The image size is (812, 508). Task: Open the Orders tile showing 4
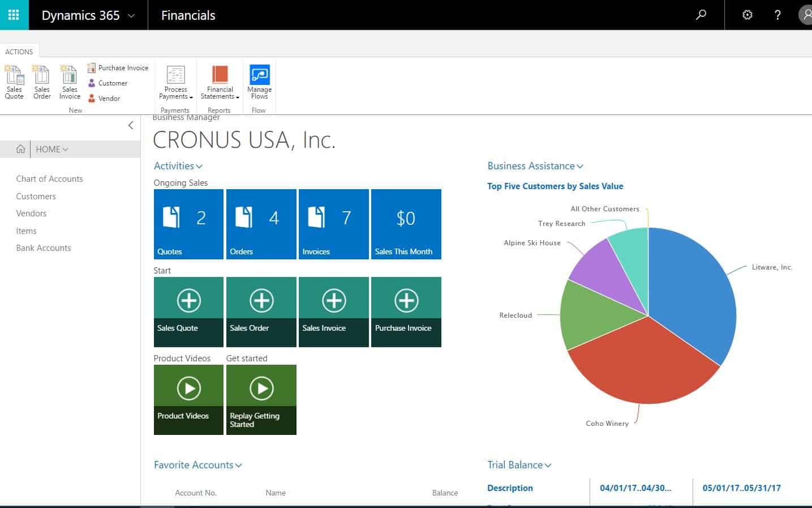click(x=261, y=224)
